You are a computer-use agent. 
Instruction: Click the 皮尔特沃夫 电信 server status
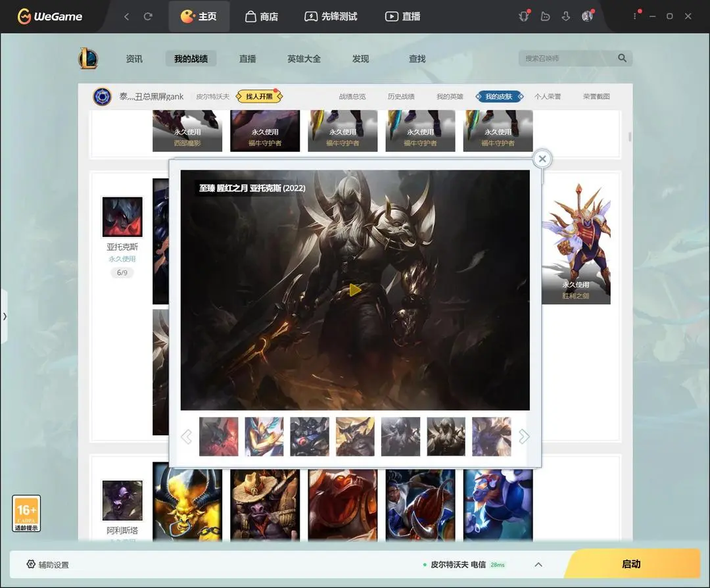463,564
